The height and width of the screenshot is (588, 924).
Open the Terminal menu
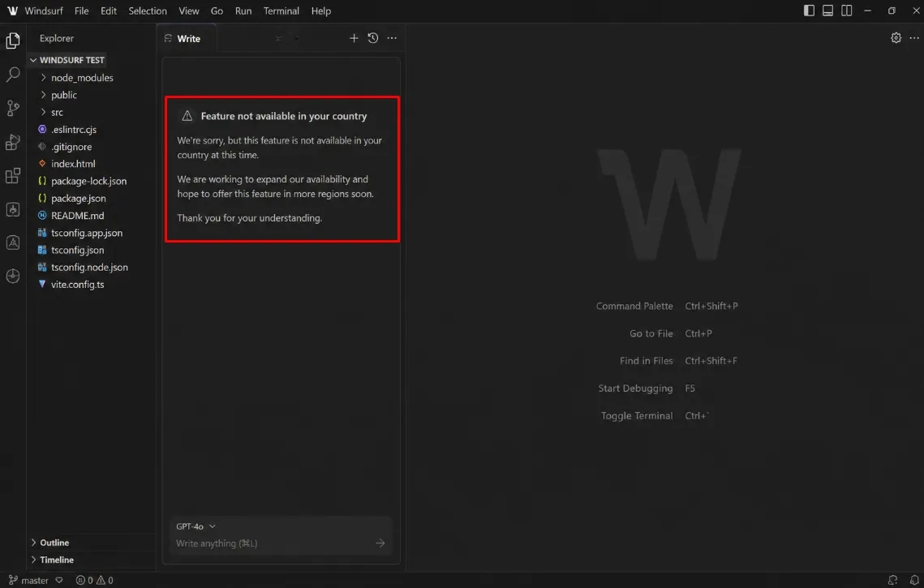pos(281,11)
